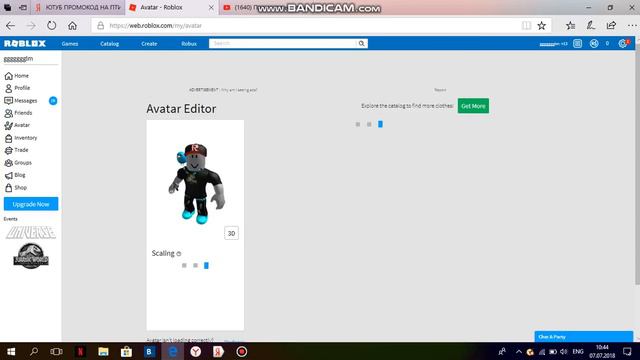640x360 pixels.
Task: Open File Explorer from taskbar
Action: point(103,351)
